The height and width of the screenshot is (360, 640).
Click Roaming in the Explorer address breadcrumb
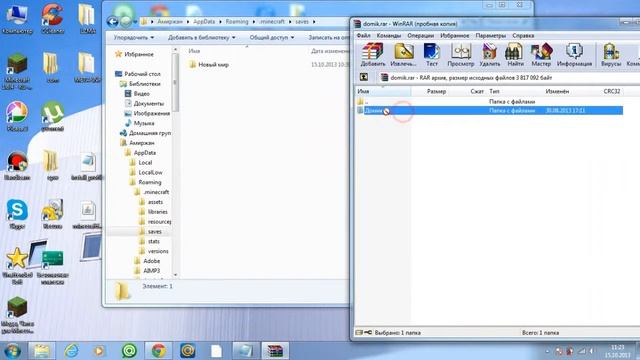pyautogui.click(x=237, y=22)
